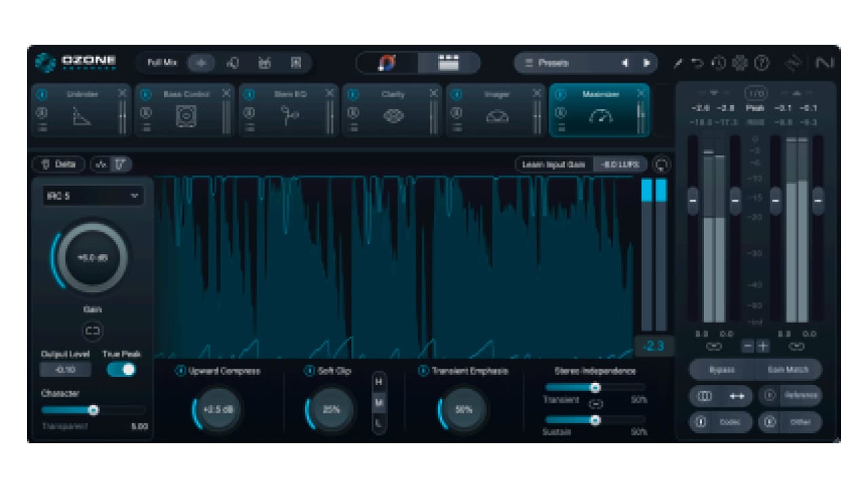Toggle the Unlimiter module power button
Viewport: 868px width, 488px height.
click(41, 94)
